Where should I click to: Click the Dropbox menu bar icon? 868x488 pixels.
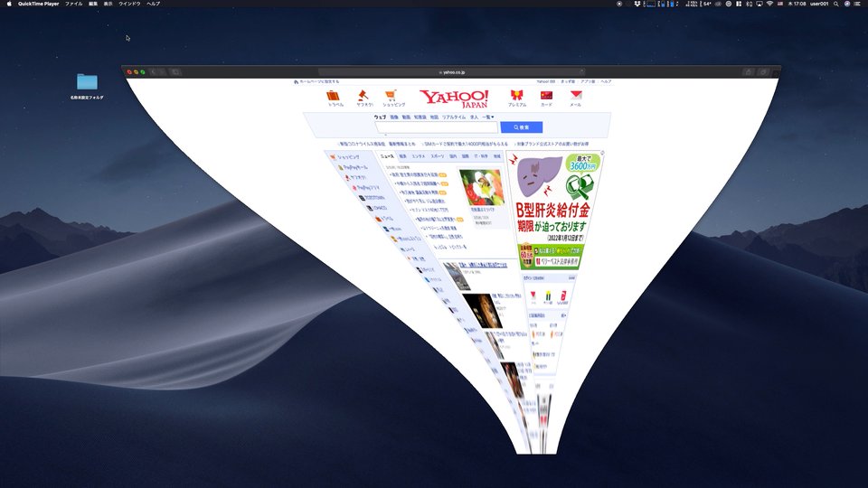click(637, 4)
